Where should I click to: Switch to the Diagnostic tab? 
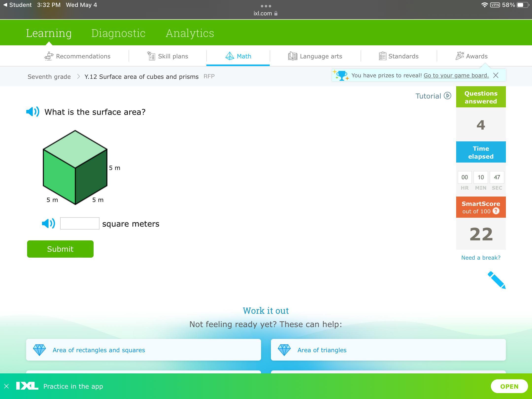(x=118, y=33)
